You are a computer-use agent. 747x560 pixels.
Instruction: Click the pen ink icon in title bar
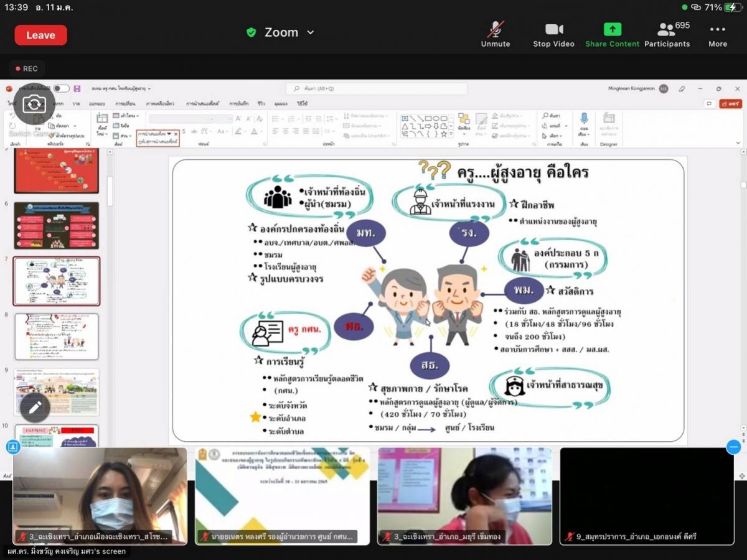(x=682, y=88)
